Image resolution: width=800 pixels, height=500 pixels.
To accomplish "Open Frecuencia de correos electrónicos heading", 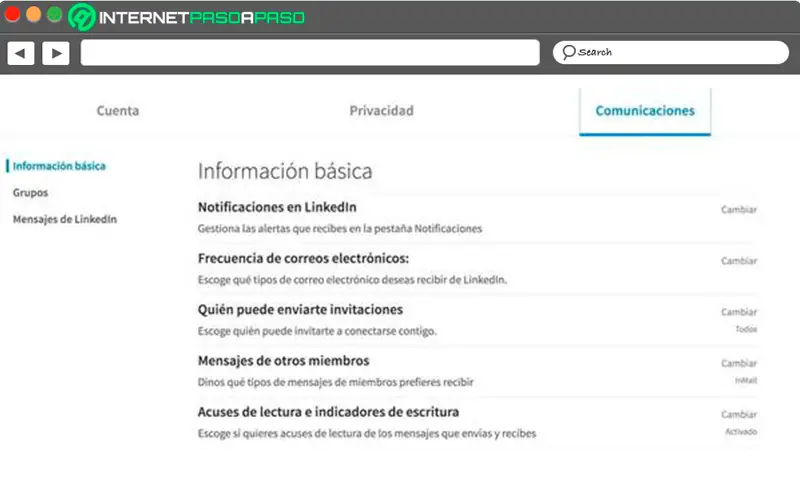I will (304, 259).
